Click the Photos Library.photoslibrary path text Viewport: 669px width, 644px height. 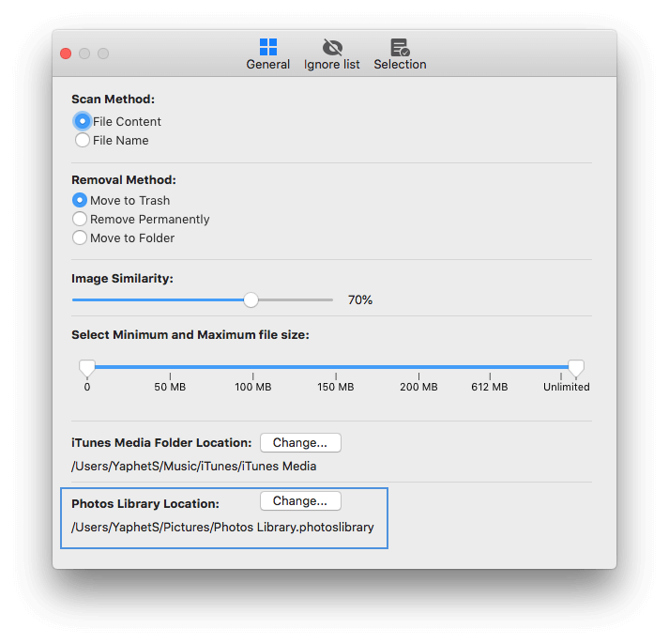click(222, 528)
